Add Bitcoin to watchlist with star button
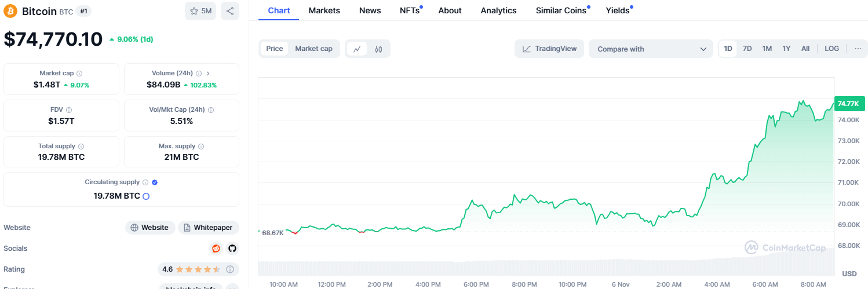This screenshot has width=868, height=289. (x=200, y=11)
